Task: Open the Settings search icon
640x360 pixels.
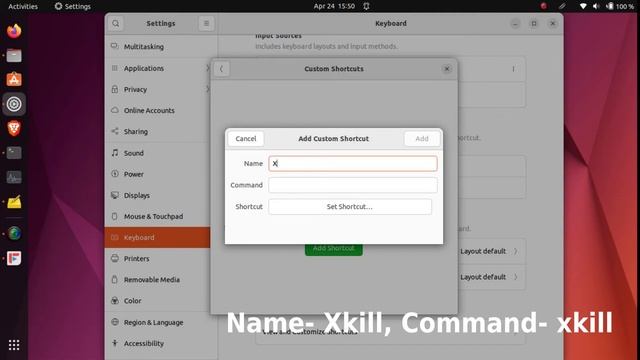Action: tap(116, 24)
